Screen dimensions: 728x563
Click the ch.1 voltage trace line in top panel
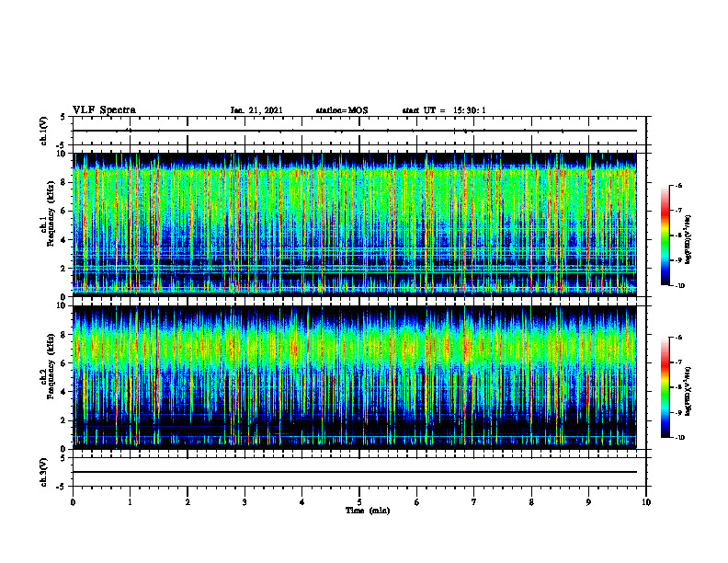(x=355, y=131)
